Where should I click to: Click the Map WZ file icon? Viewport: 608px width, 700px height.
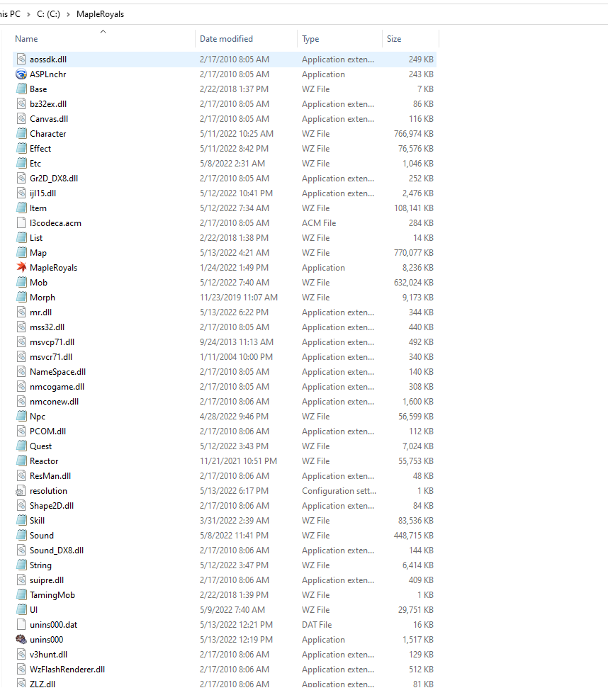coord(21,253)
